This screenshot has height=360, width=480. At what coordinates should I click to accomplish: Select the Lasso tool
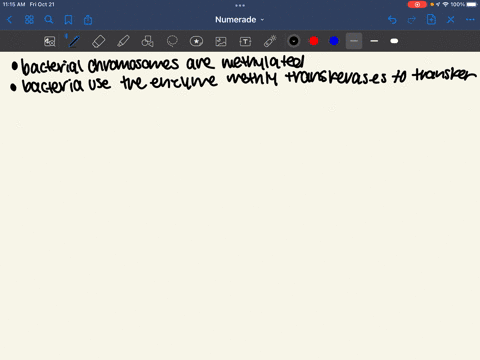[172, 41]
